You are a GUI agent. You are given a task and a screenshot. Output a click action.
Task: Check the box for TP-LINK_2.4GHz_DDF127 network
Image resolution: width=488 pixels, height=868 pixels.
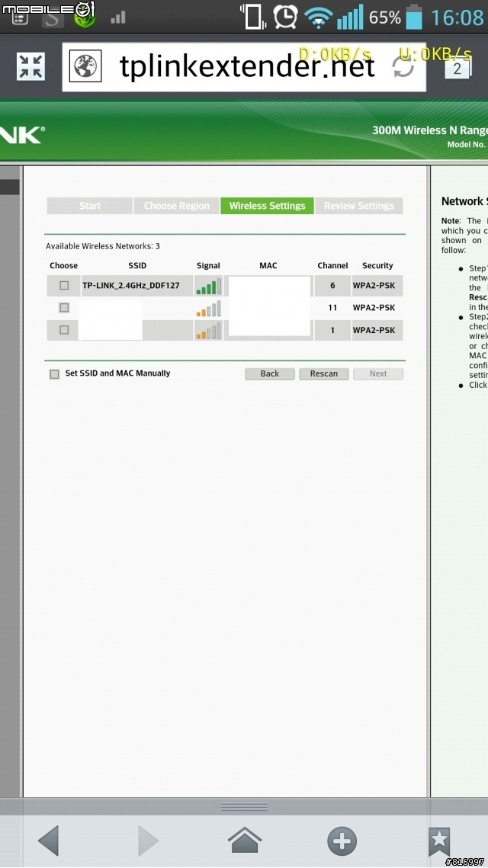pyautogui.click(x=64, y=286)
